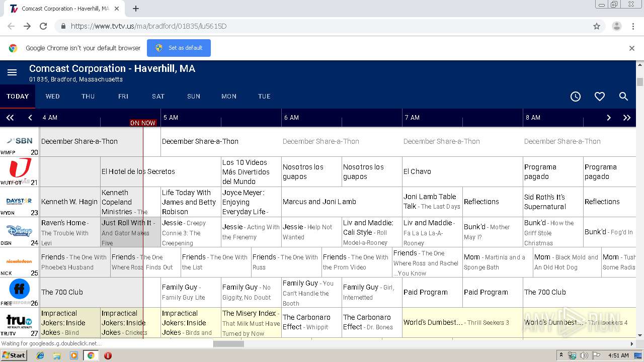
Task: Open World's Dumbest Thrill Seekers 3
Action: [462, 323]
